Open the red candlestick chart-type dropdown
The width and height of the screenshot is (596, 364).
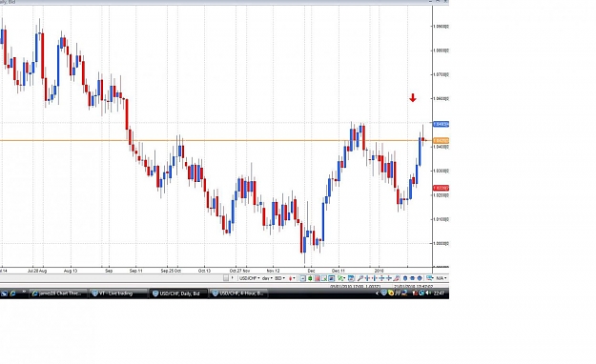(x=292, y=278)
